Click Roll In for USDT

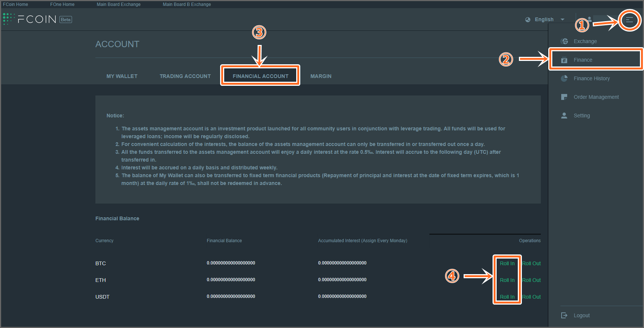coord(507,297)
